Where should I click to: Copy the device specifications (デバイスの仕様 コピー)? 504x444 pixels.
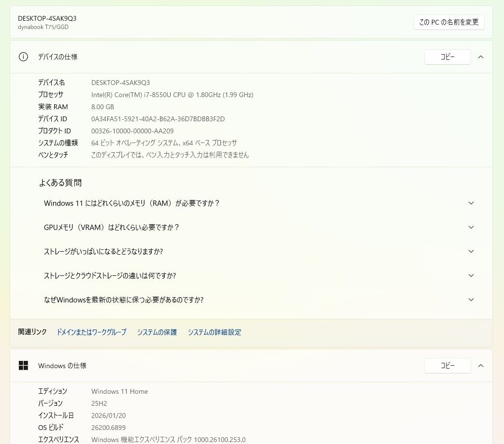tap(447, 57)
